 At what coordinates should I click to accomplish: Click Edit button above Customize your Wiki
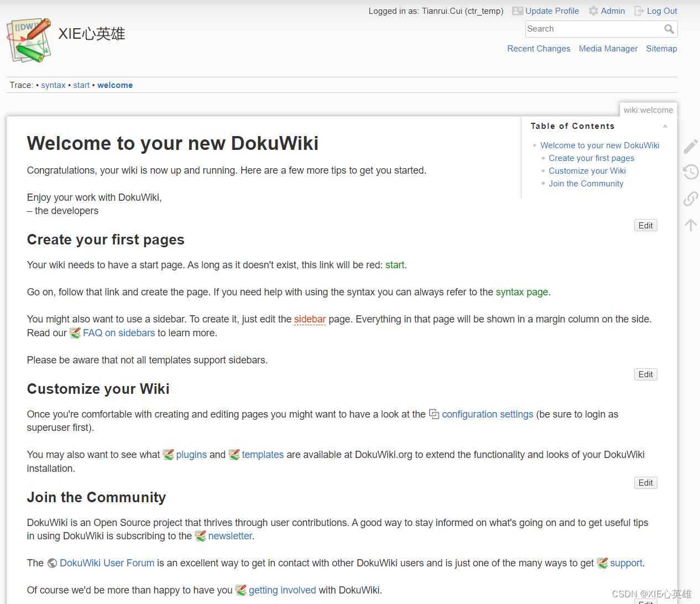(x=645, y=374)
